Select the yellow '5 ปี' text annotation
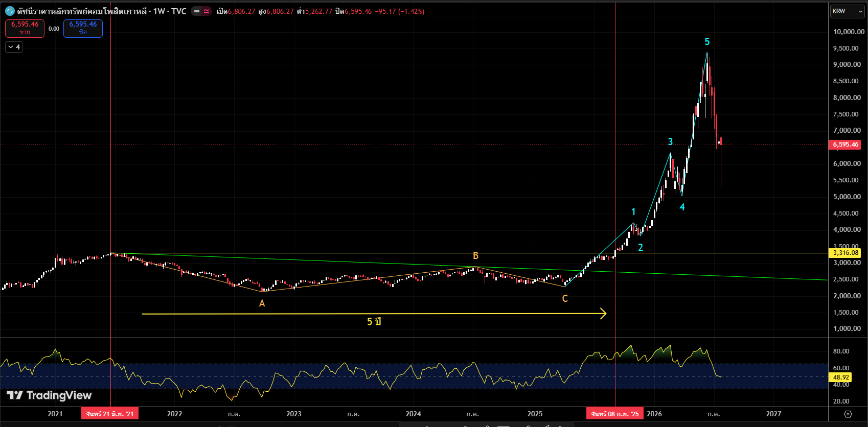The image size is (868, 427). pos(374,321)
